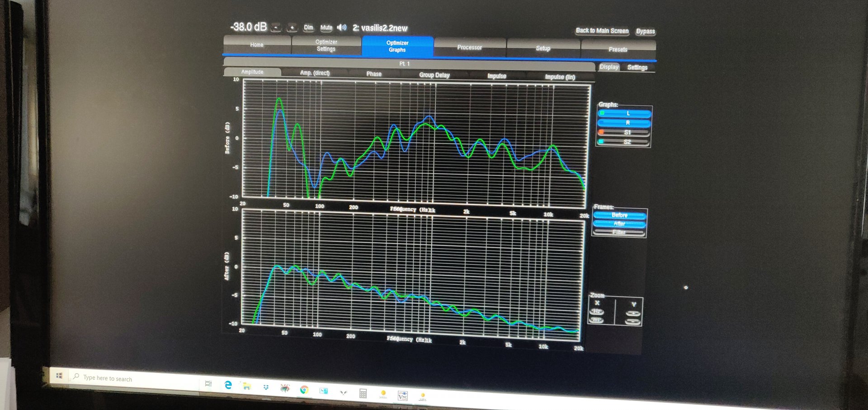
Task: Toggle the L channel graph
Action: (x=624, y=113)
